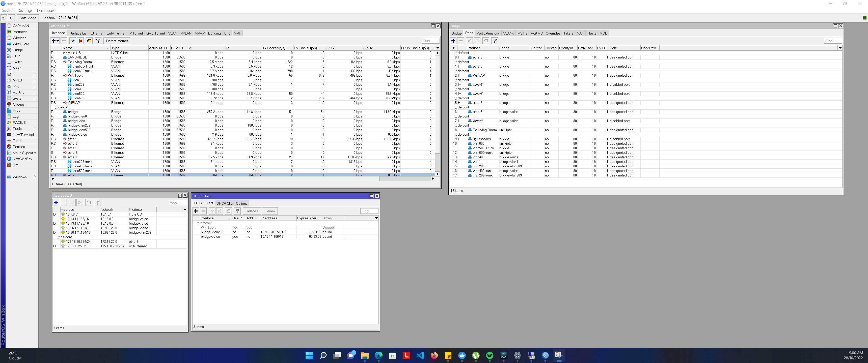Add a comment in Interface List toolbar

click(x=89, y=41)
